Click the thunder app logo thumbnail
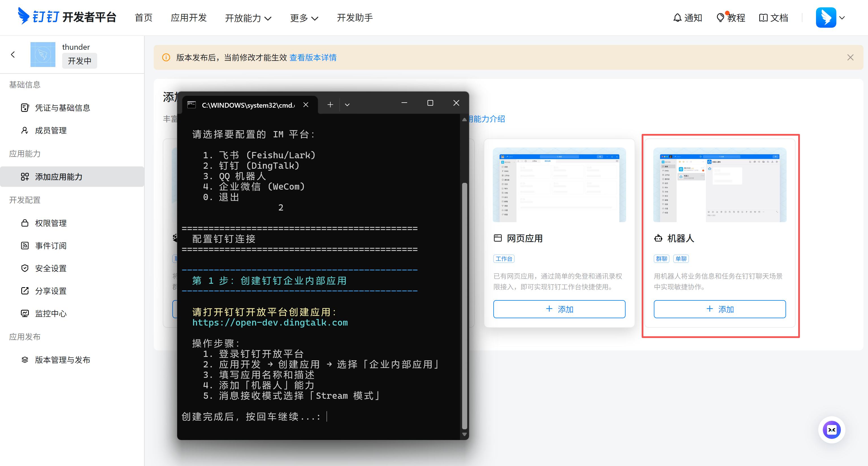 43,55
